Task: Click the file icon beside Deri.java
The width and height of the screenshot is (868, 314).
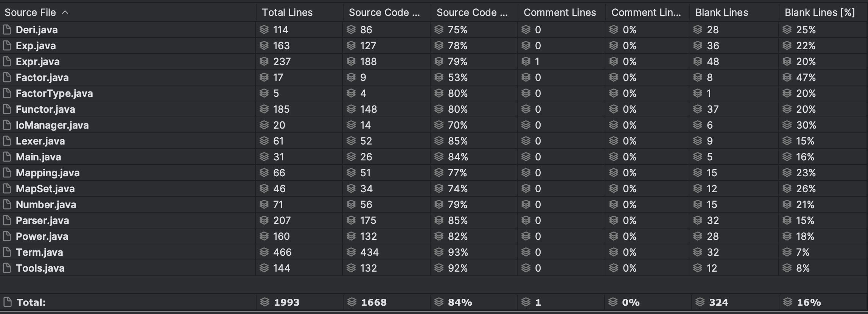Action: tap(7, 30)
